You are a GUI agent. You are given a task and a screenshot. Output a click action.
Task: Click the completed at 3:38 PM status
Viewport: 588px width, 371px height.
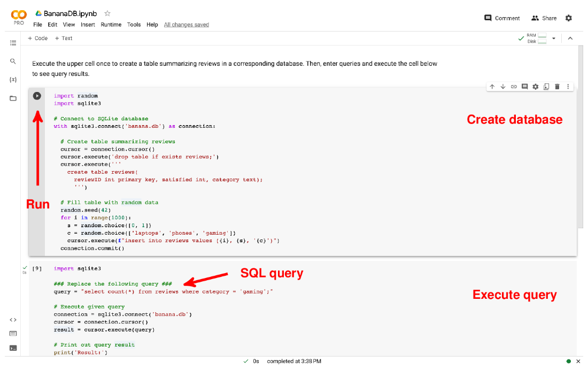click(294, 361)
